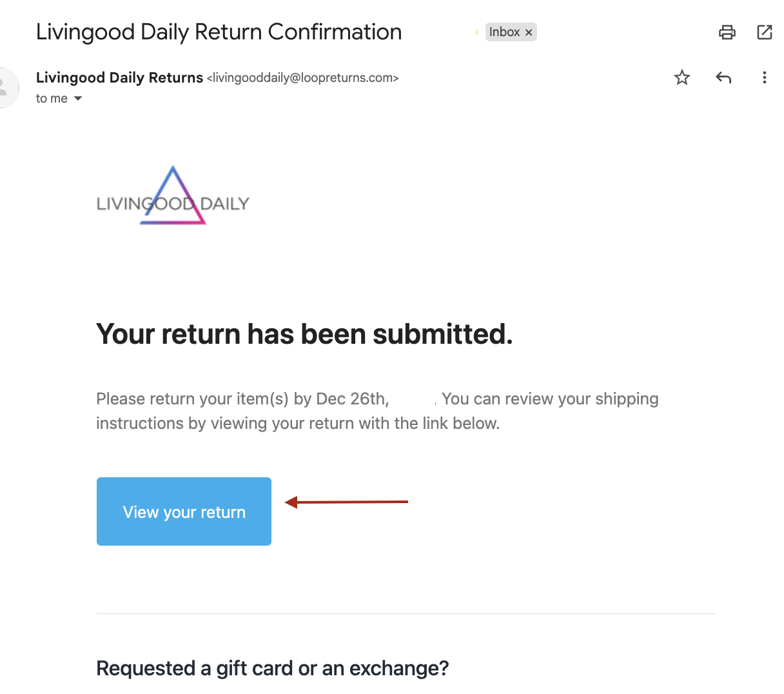Viewport: 784px width, 694px height.
Task: Click the "Requested a gift card or an exchange?" heading
Action: (x=272, y=668)
